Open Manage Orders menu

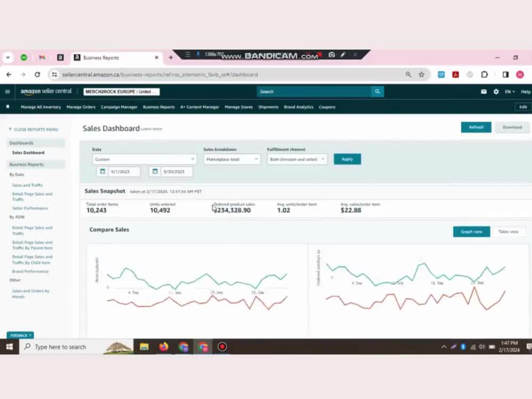point(81,107)
